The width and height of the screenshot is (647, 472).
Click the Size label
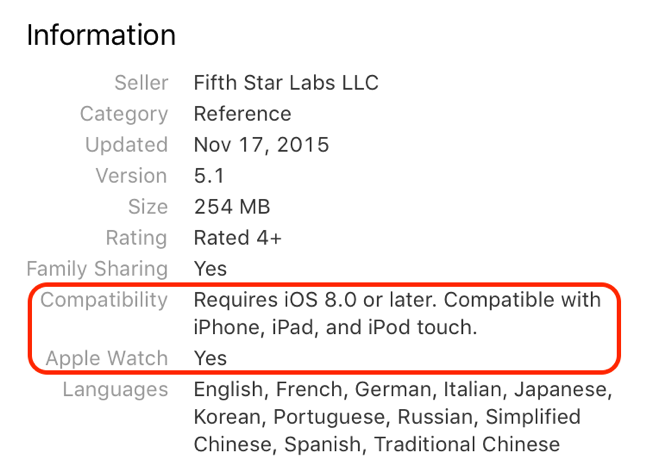[148, 207]
